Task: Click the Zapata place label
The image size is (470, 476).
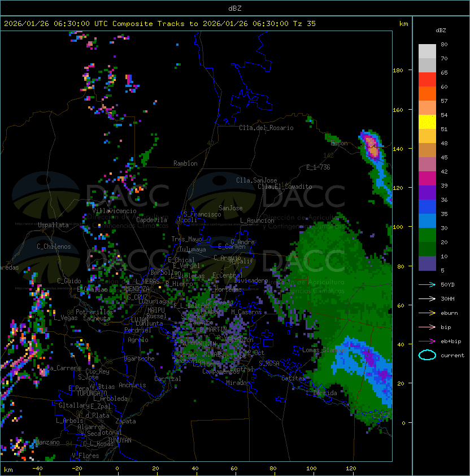Action: point(125,421)
